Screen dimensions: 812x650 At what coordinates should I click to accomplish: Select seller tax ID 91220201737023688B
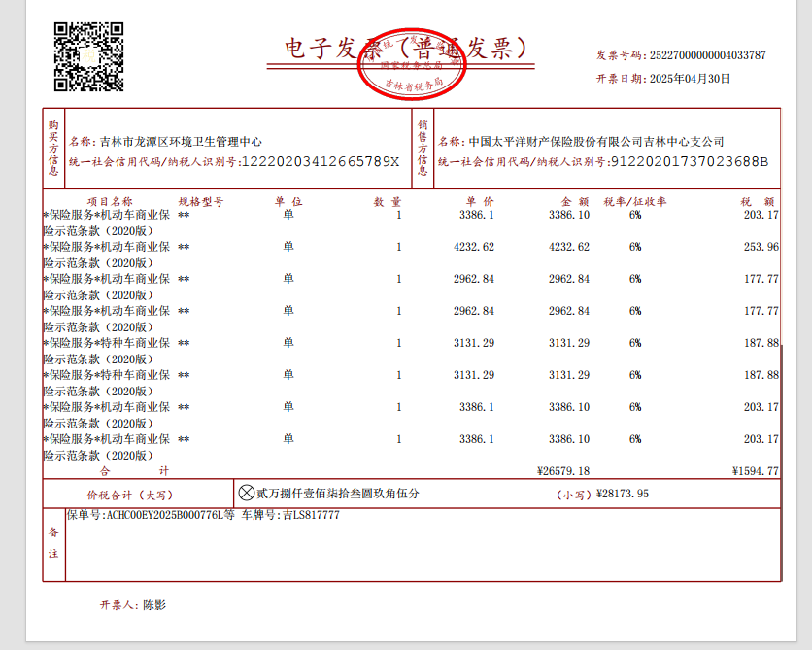coord(690,162)
